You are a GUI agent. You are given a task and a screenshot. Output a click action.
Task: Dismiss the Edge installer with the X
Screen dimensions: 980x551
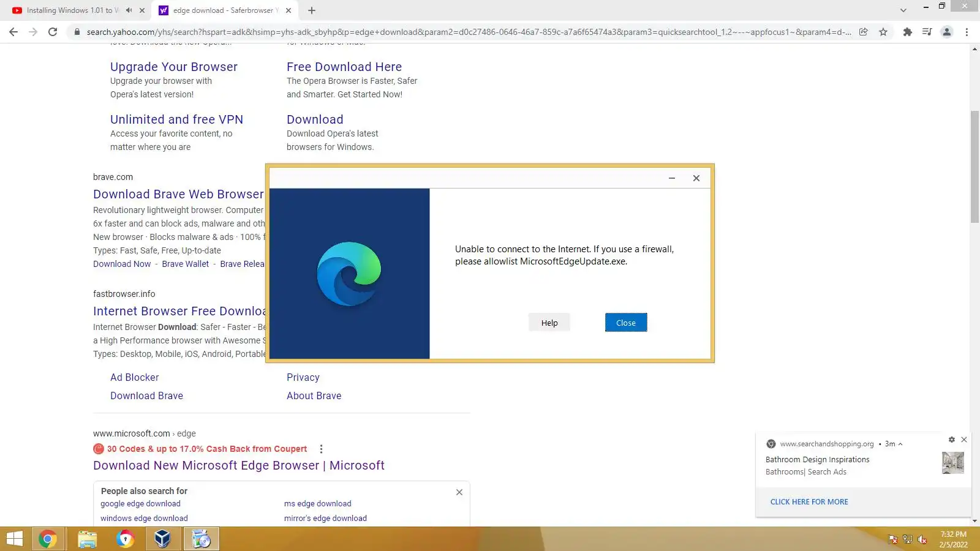click(696, 178)
